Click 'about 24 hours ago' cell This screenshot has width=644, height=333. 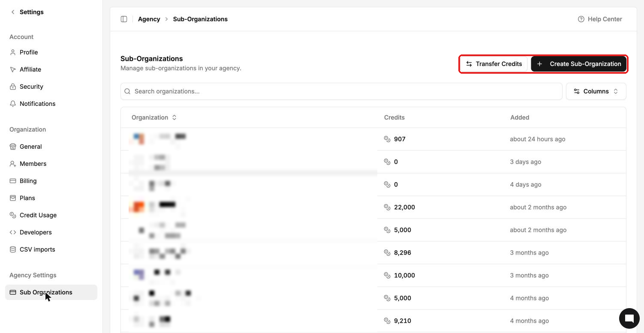[x=538, y=139]
